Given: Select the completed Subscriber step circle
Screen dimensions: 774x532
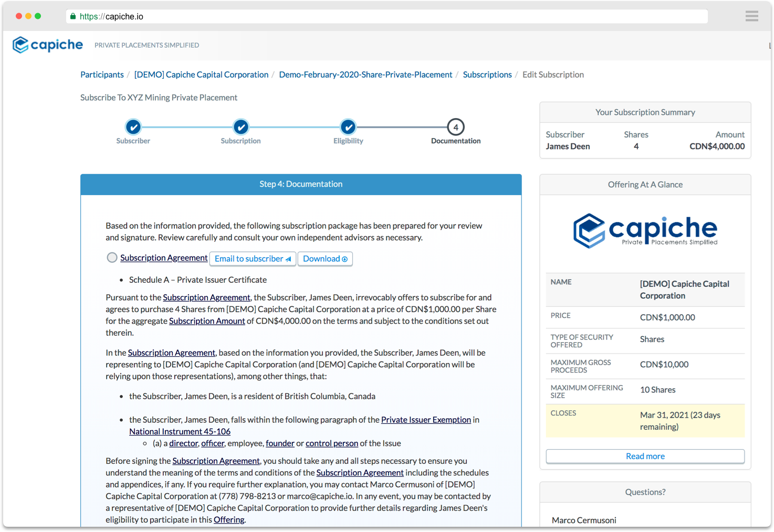Looking at the screenshot, I should pos(133,127).
